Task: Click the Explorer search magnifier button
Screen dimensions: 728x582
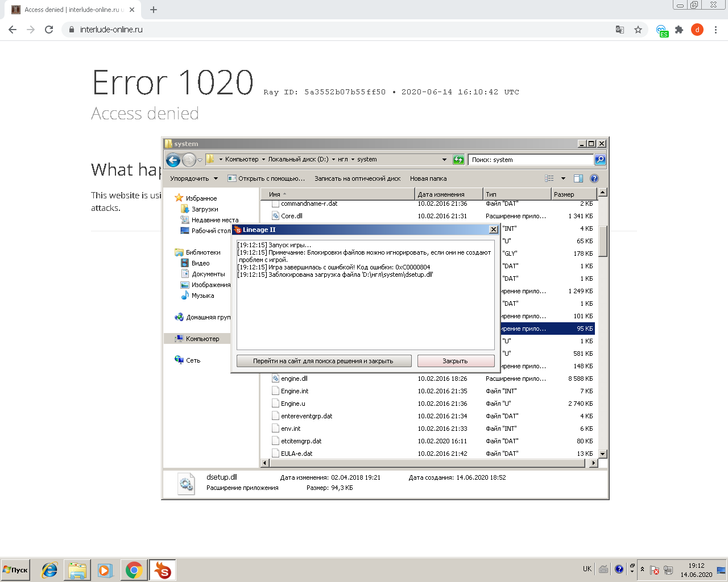Action: [600, 160]
